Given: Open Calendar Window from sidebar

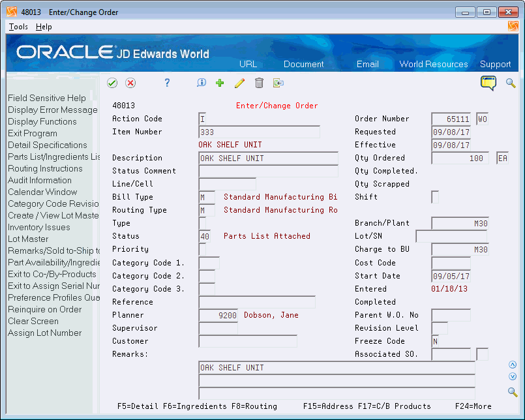Looking at the screenshot, I should (42, 192).
